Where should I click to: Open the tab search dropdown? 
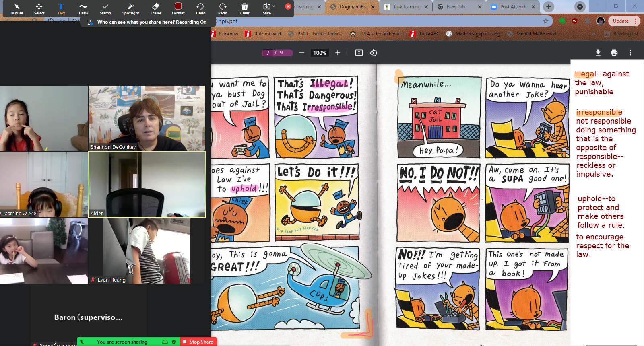580,7
